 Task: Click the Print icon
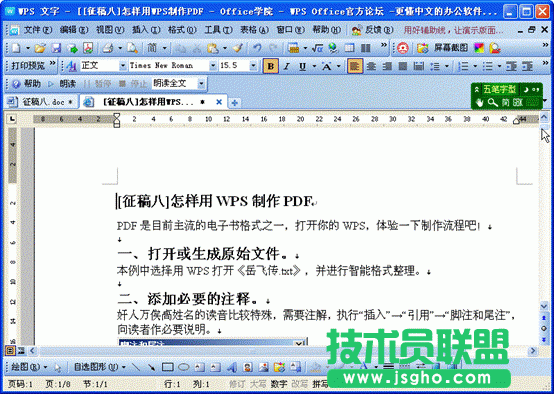click(x=108, y=48)
